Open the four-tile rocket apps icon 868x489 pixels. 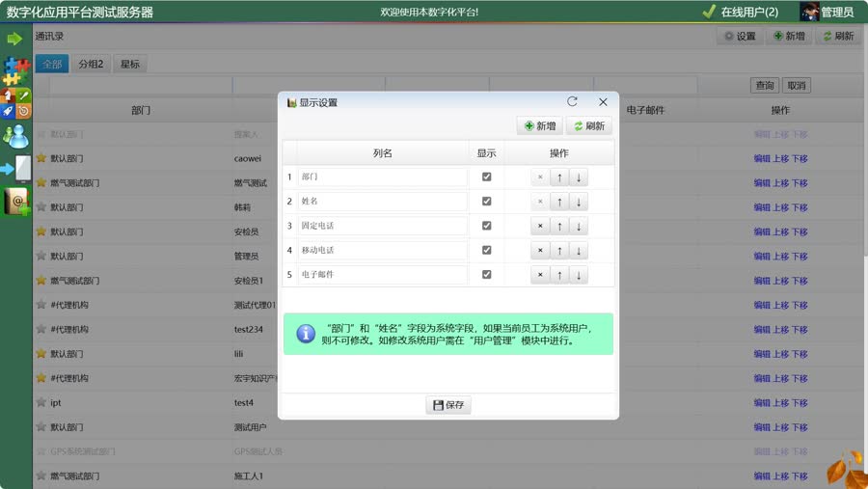(16, 103)
